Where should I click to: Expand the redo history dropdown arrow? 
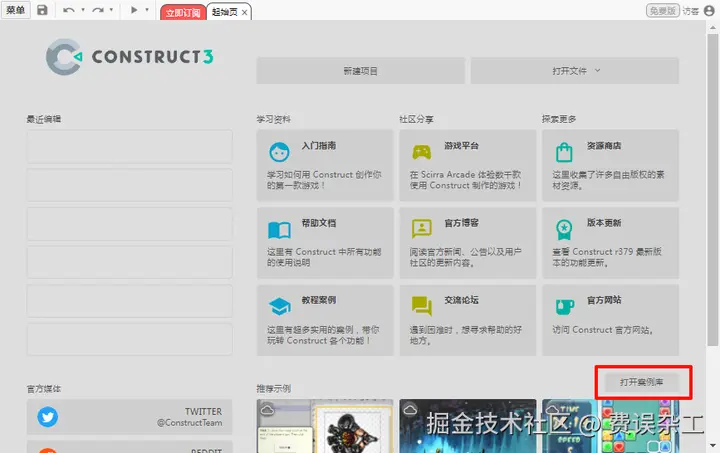[111, 10]
